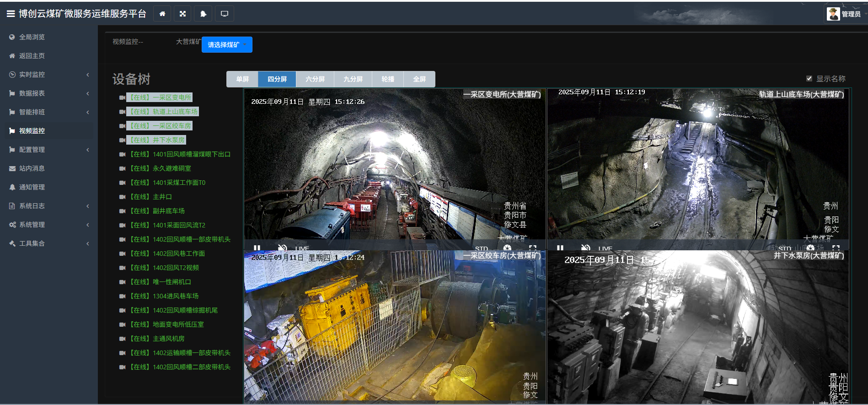Image resolution: width=868 pixels, height=405 pixels.
Task: Uncheck the 显示名称 checkbox
Action: 809,79
